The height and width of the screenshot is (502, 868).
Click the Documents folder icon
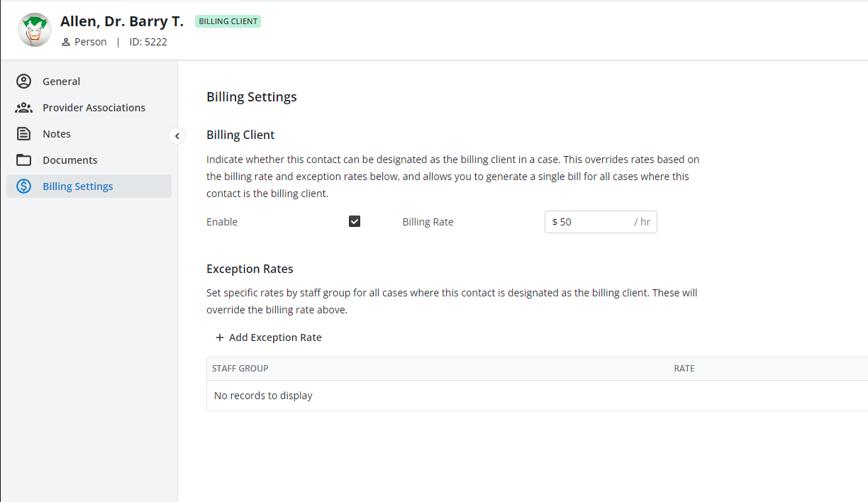click(x=24, y=160)
